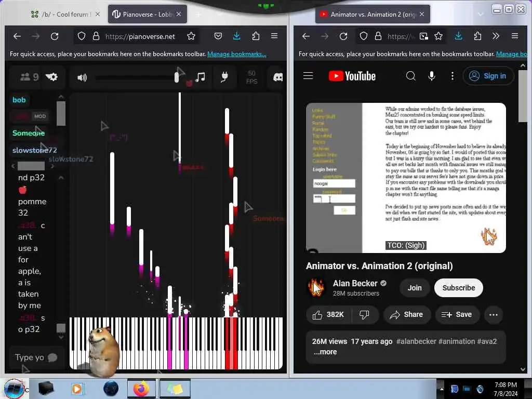
Task: Click the chat message input field
Action: coord(30,357)
